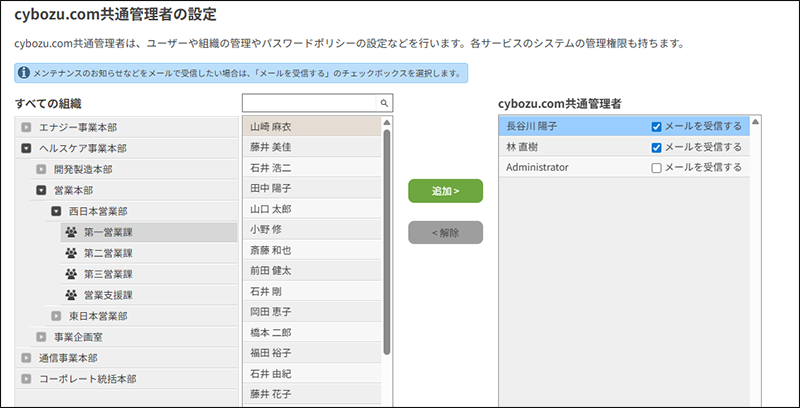Select user 石井 浩二 in the list
Image resolution: width=800 pixels, height=408 pixels.
click(312, 168)
